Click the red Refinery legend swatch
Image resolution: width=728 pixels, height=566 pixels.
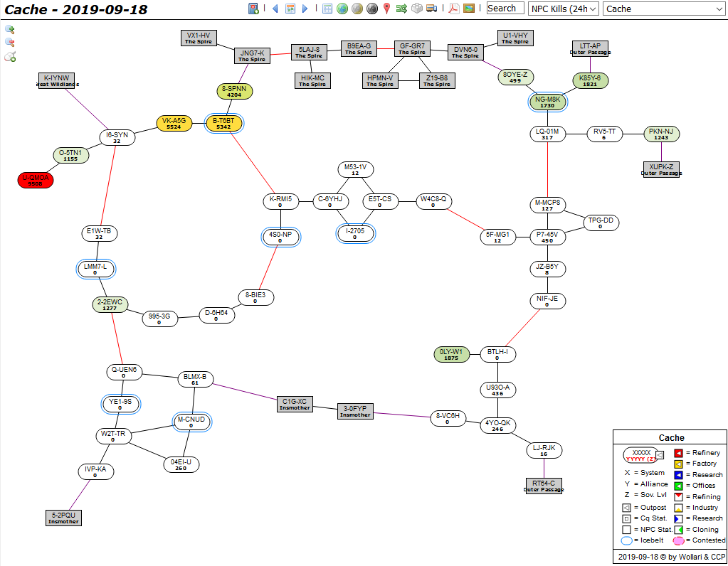(x=678, y=453)
